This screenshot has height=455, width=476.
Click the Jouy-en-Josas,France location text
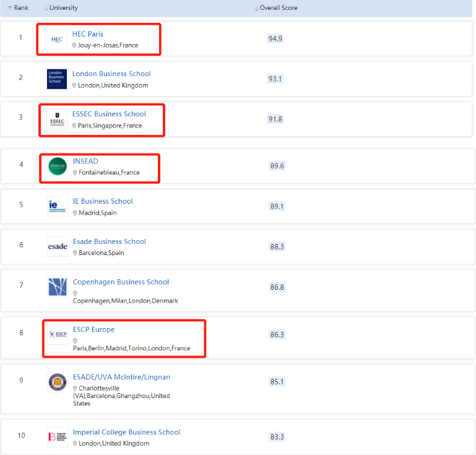(108, 45)
